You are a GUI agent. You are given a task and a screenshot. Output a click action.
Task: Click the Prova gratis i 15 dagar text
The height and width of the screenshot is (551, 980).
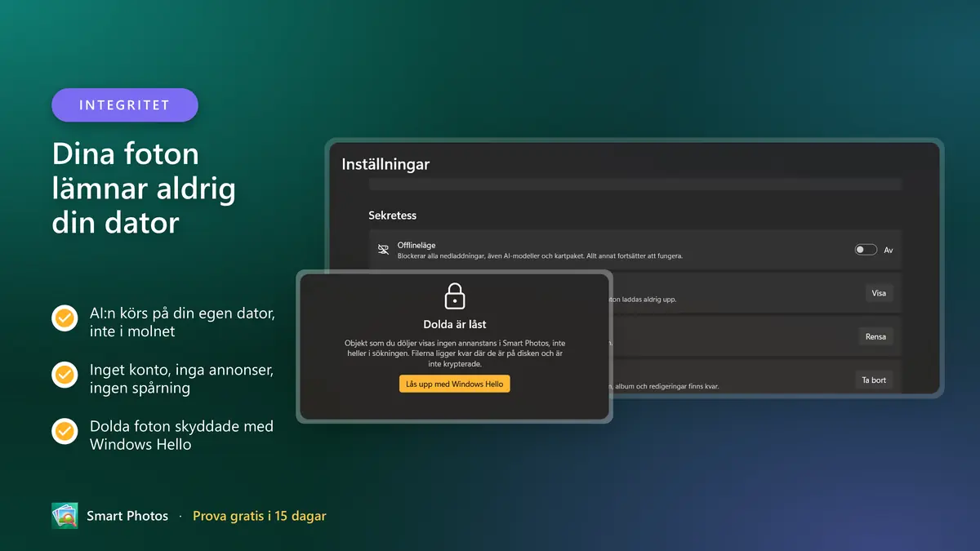pyautogui.click(x=260, y=516)
